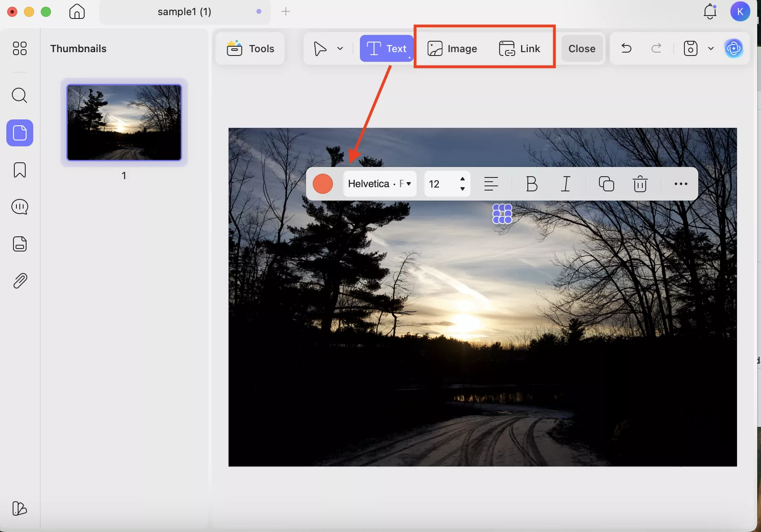Open the search panel in sidebar
Screen dimensions: 761x532
click(19, 95)
